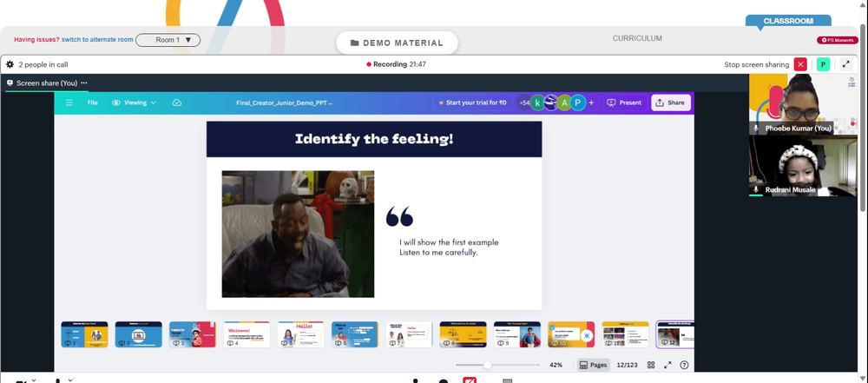Click the +54 collaborators badge
Screen dimensions: 868x383
(x=523, y=102)
